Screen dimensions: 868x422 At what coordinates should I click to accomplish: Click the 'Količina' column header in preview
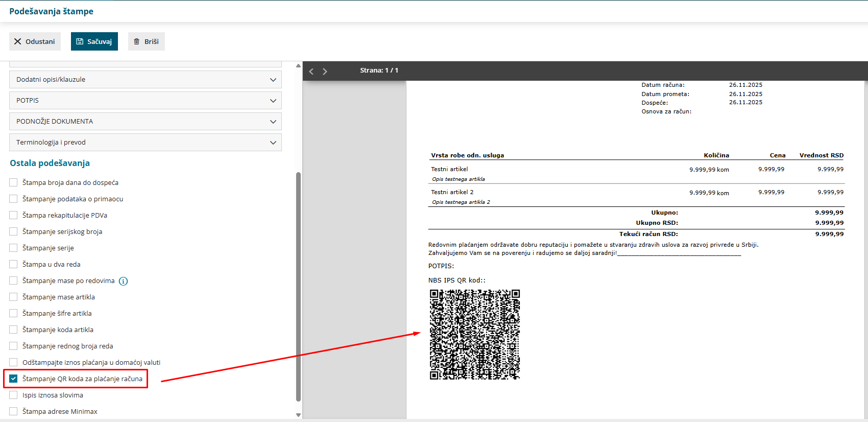[716, 155]
